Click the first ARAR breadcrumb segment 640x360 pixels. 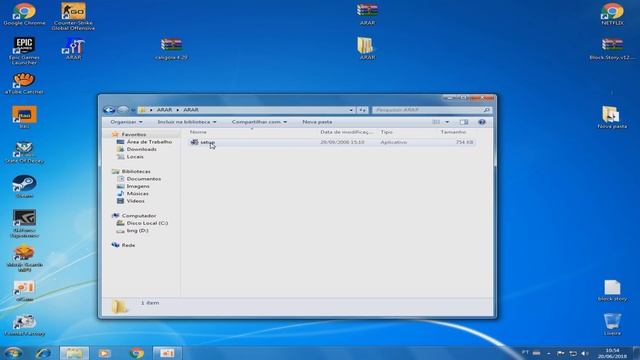(164, 110)
